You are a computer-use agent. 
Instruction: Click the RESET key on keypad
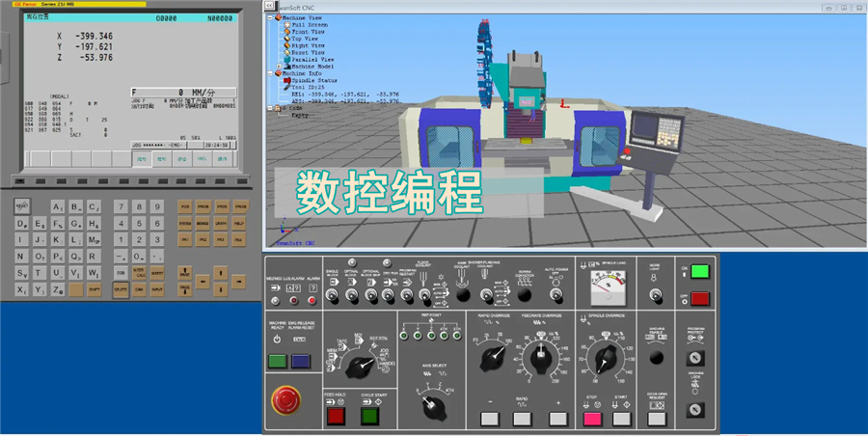pyautogui.click(x=22, y=205)
